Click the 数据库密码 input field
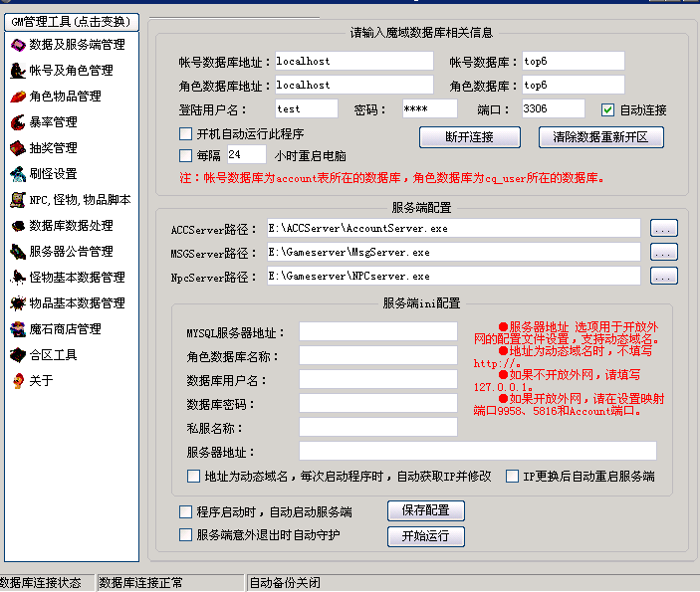The image size is (700, 592). point(378,403)
